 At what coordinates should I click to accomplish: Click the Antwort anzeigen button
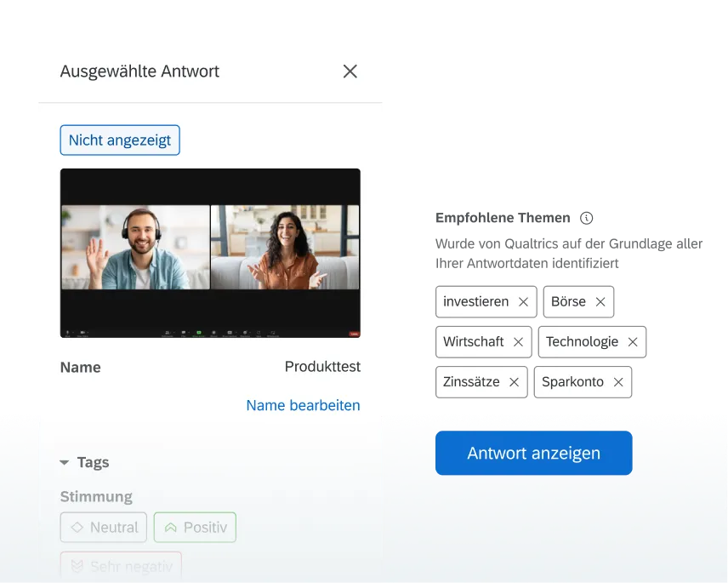(x=533, y=453)
